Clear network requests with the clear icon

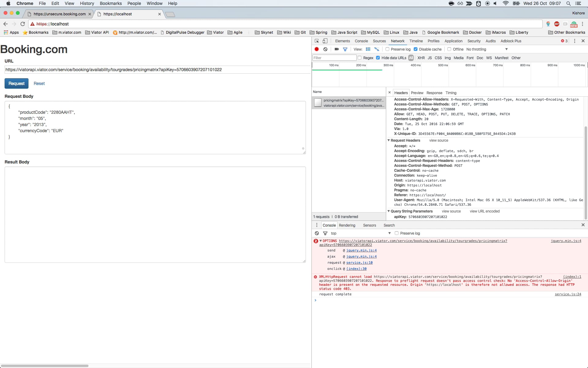coord(326,49)
